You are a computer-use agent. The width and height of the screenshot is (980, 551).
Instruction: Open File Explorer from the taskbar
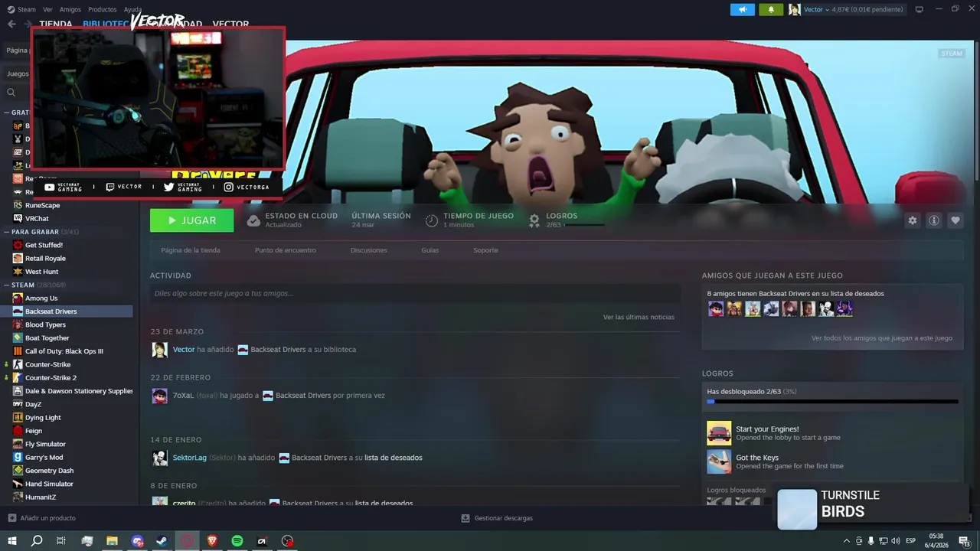(x=112, y=541)
